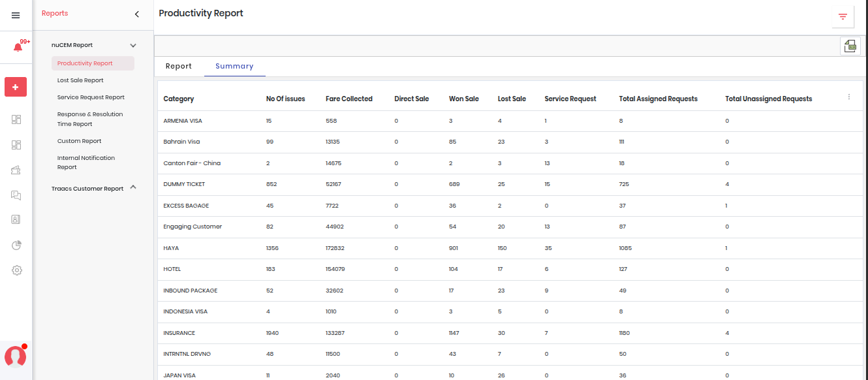Collapse the nuCEM Report section
868x380 pixels.
pos(133,46)
